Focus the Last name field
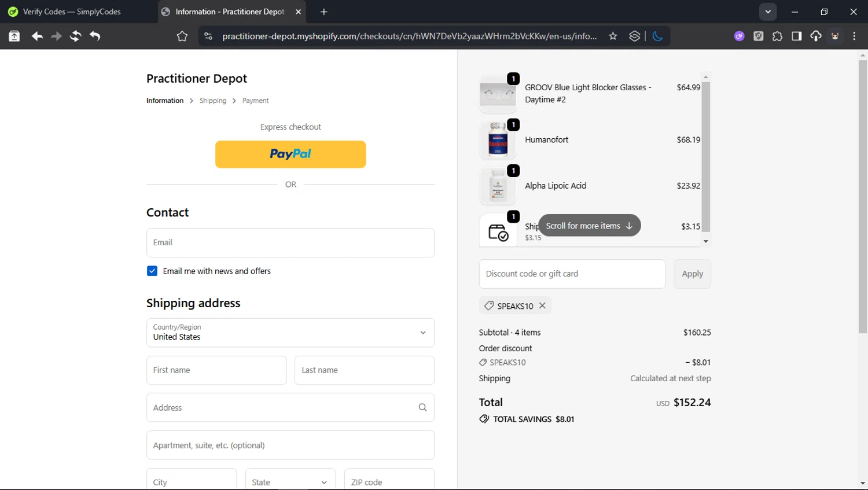This screenshot has width=868, height=490. coord(365,370)
